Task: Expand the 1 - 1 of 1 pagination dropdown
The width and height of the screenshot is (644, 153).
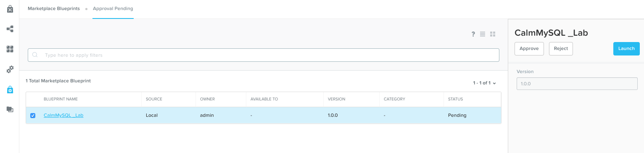Action: (x=484, y=83)
